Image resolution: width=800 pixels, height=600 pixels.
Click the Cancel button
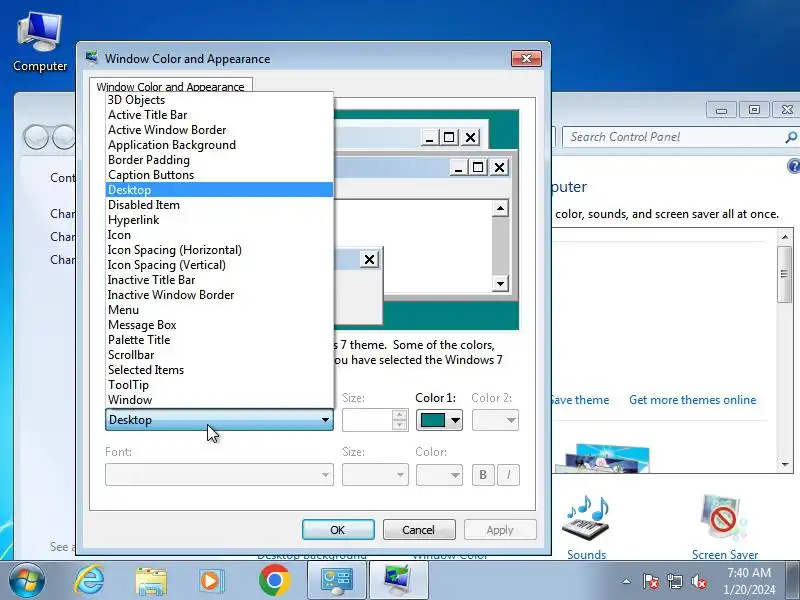(x=418, y=530)
